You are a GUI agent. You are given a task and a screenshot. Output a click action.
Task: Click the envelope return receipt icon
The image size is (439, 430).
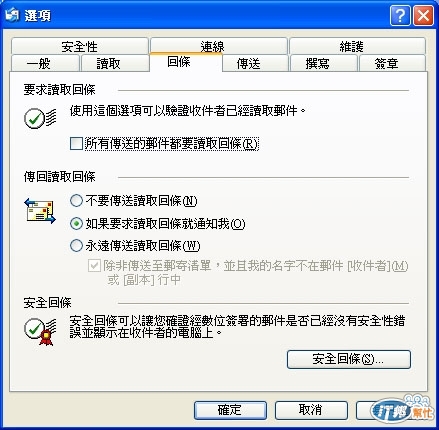point(40,211)
